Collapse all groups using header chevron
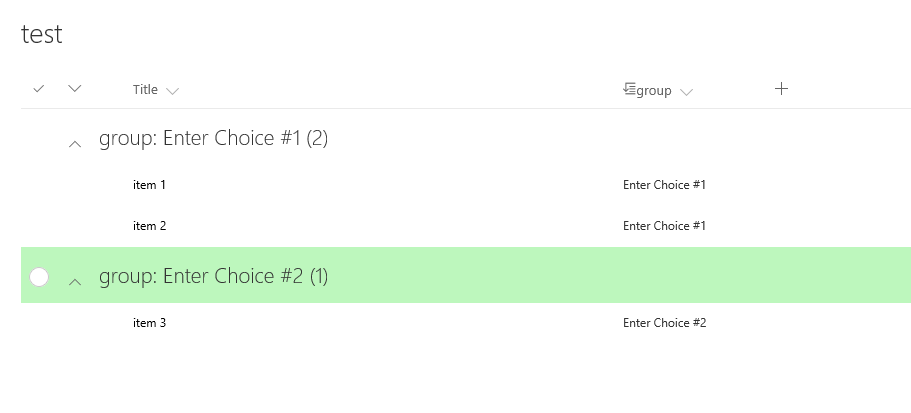Viewport: 911px width, 413px height. coord(75,89)
